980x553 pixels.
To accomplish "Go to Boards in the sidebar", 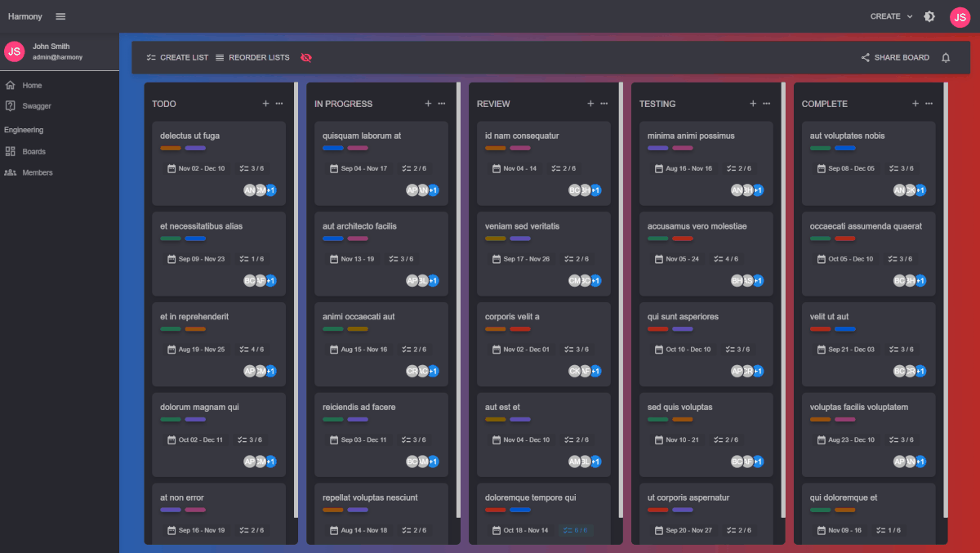I will coord(33,152).
